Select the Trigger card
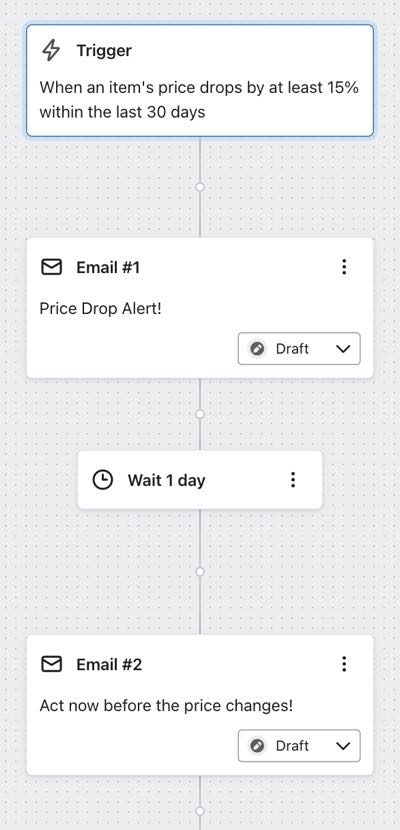 [x=200, y=80]
